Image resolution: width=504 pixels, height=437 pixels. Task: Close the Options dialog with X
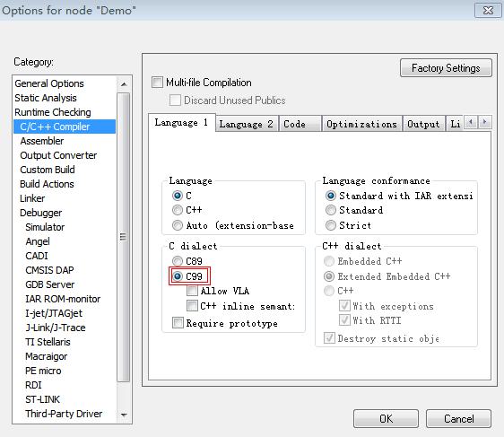click(x=488, y=10)
